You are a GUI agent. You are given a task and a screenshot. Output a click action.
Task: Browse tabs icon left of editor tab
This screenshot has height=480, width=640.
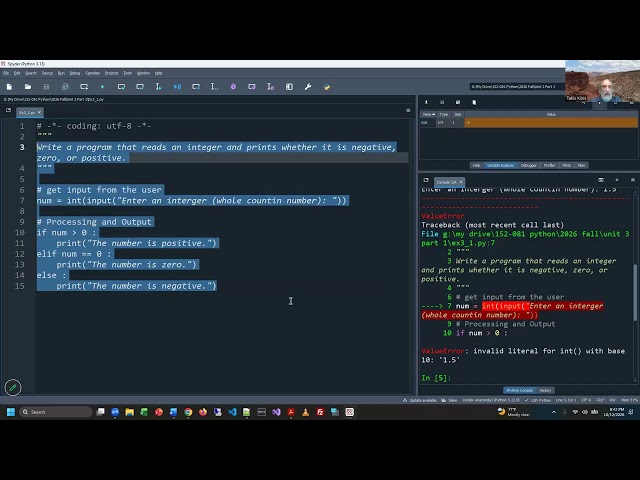pos(8,111)
